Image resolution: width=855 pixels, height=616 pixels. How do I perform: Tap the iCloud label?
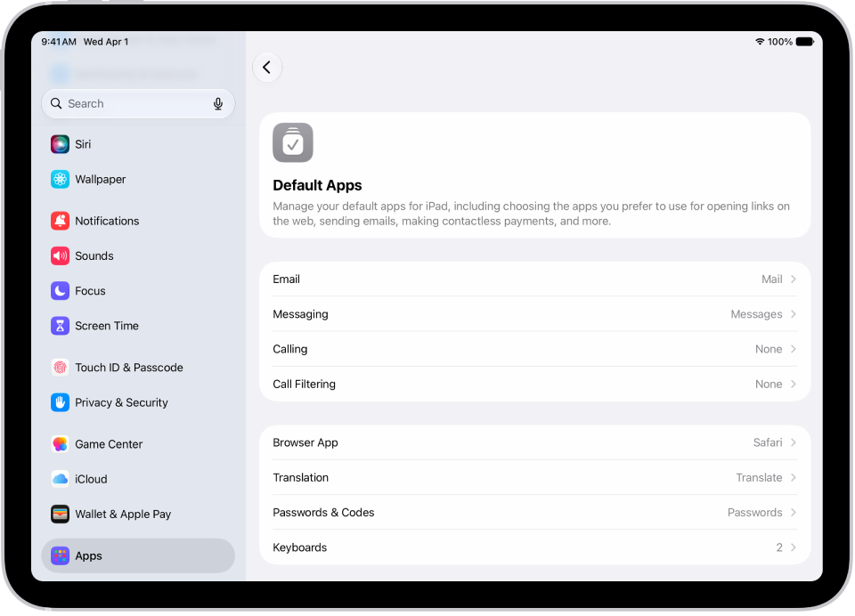(91, 479)
